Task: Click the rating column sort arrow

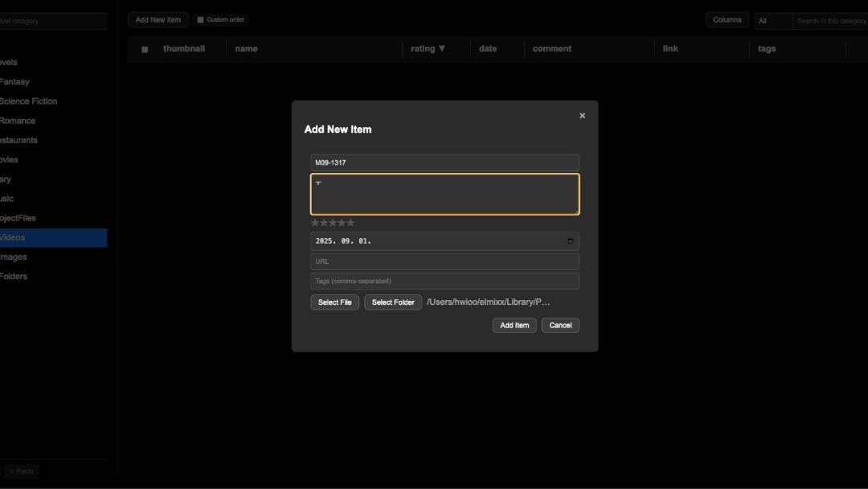Action: tap(442, 48)
